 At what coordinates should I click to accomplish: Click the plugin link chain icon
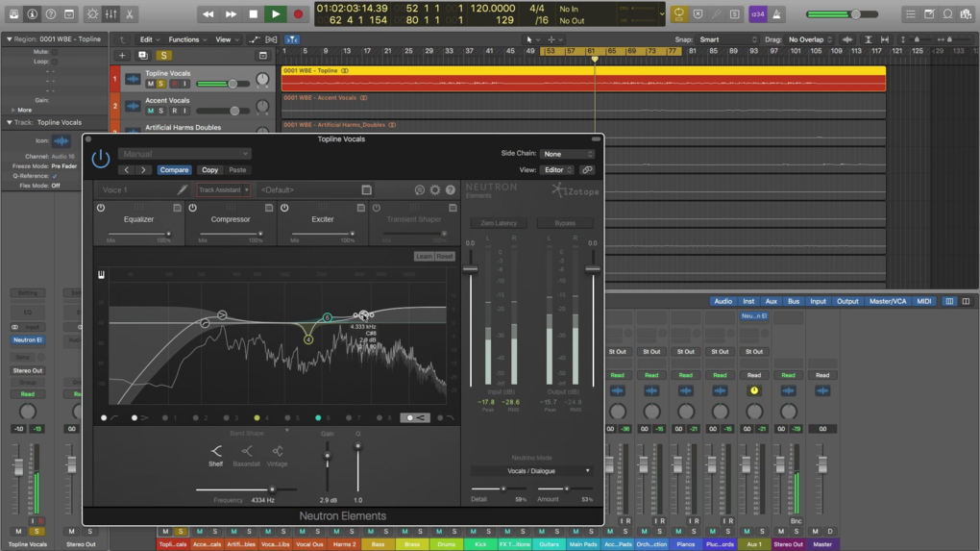coord(586,170)
